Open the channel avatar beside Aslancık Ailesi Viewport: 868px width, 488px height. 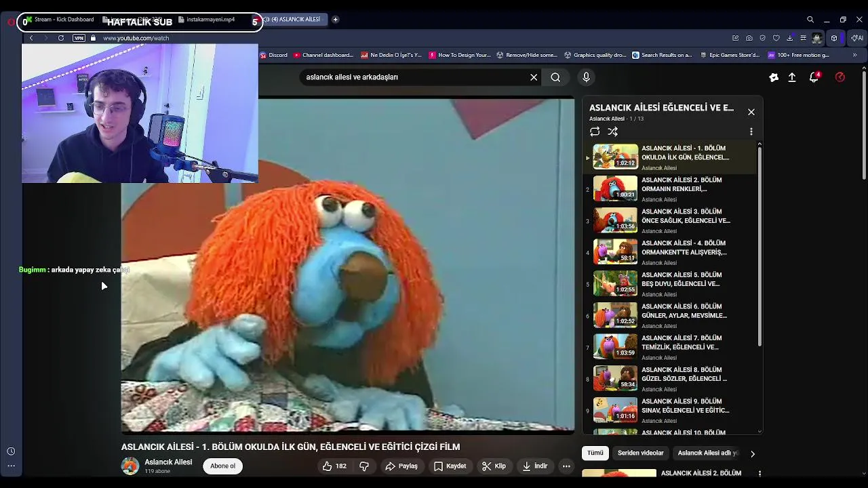[130, 466]
